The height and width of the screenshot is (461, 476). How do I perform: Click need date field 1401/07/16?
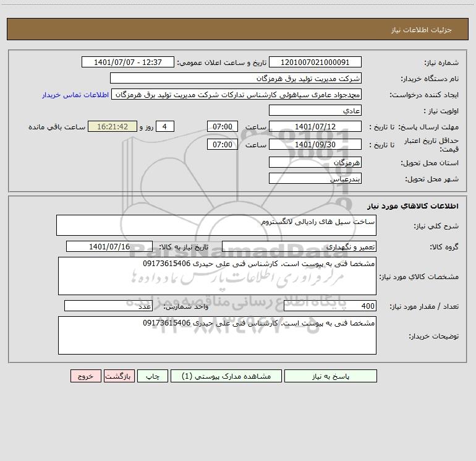pyautogui.click(x=109, y=246)
